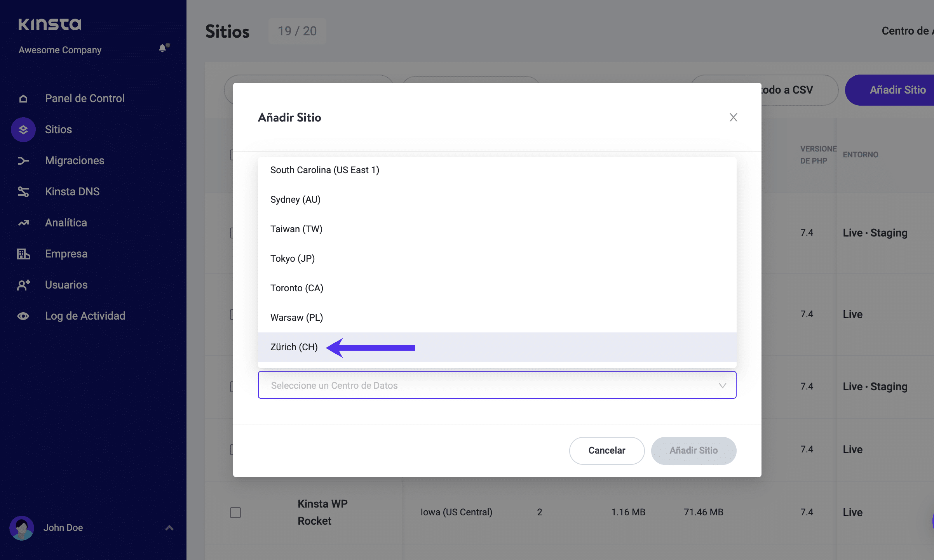934x560 pixels.
Task: Click the Migraciones arrow icon
Action: (x=23, y=161)
